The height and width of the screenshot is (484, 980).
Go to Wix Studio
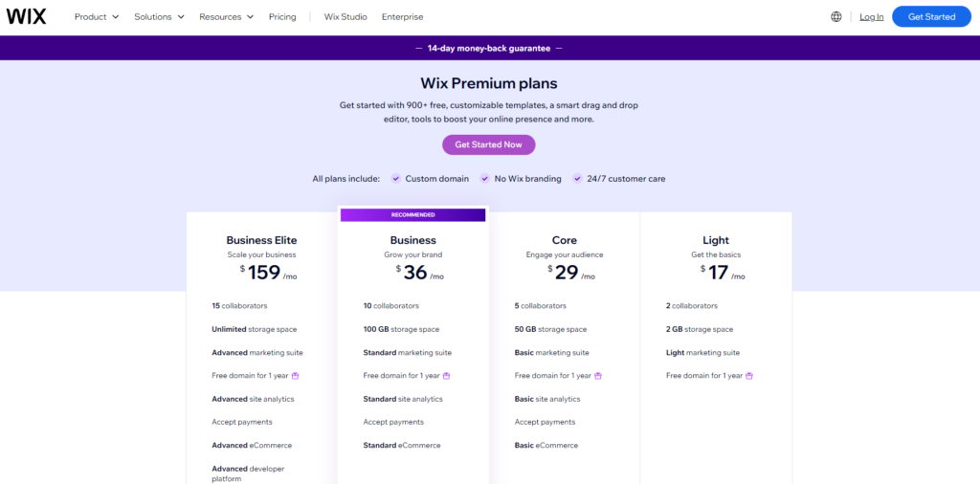tap(345, 17)
